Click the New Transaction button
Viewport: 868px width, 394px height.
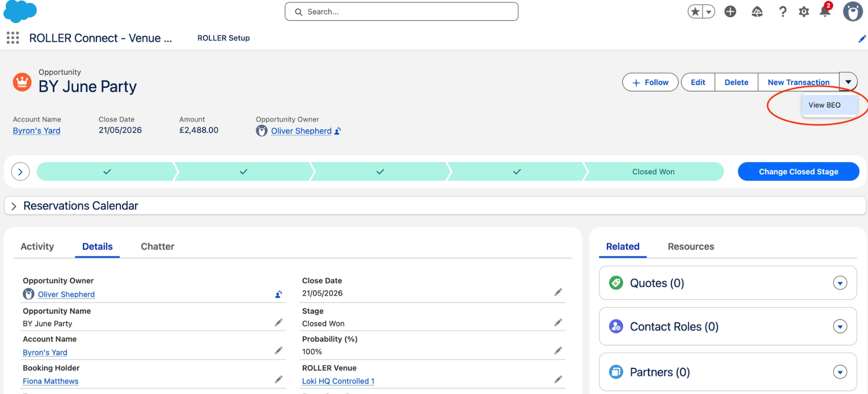click(x=799, y=82)
